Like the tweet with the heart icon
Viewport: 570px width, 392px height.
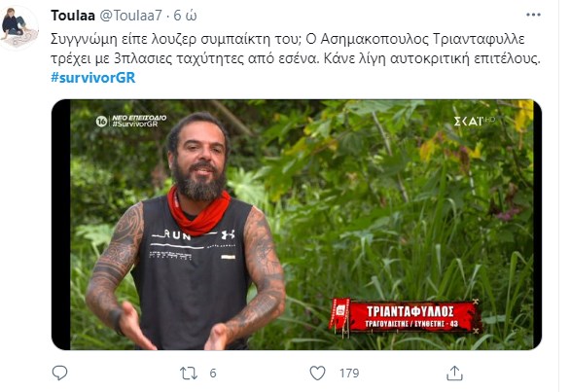(x=317, y=374)
